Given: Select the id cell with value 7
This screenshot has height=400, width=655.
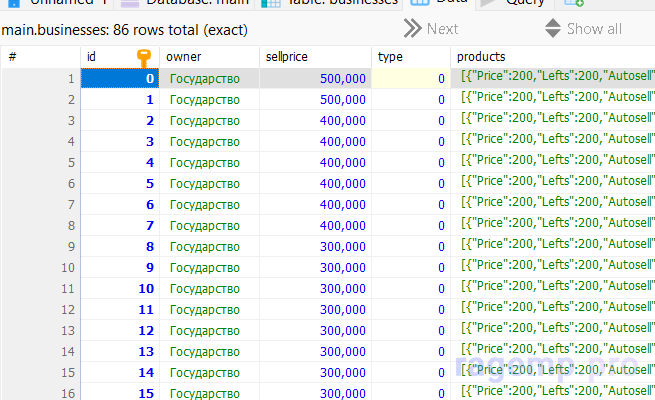Looking at the screenshot, I should 120,225.
